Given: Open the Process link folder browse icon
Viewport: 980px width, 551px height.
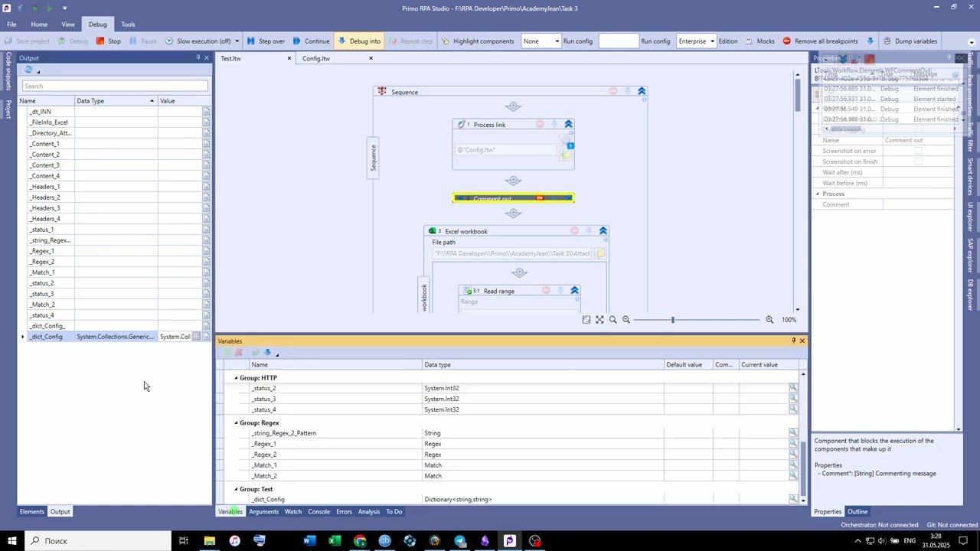Looking at the screenshot, I should point(566,155).
